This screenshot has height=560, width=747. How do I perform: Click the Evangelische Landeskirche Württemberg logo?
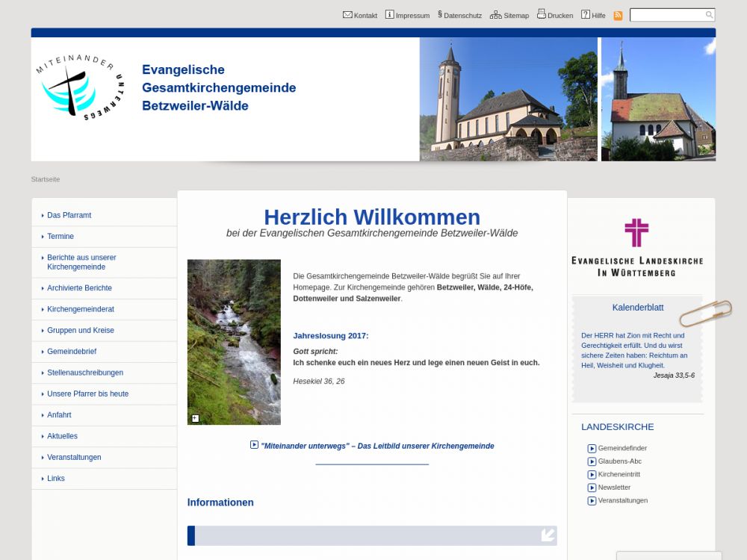636,247
